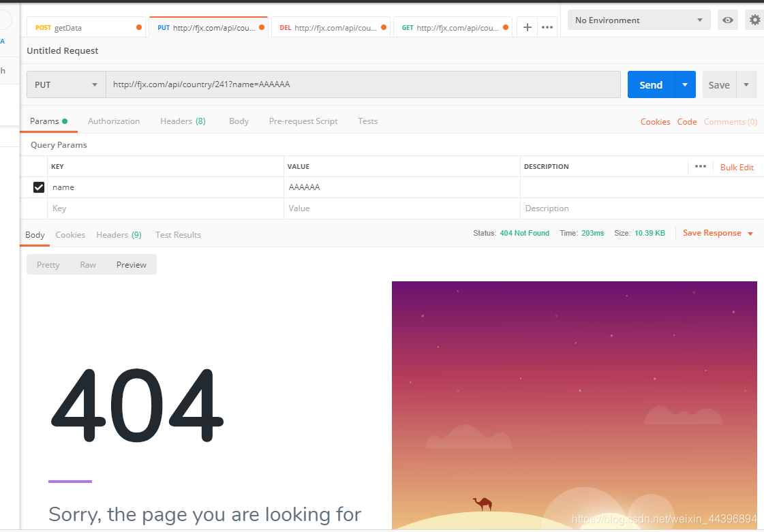The height and width of the screenshot is (532, 764).
Task: Expand the Send button dropdown arrow
Action: pyautogui.click(x=685, y=84)
